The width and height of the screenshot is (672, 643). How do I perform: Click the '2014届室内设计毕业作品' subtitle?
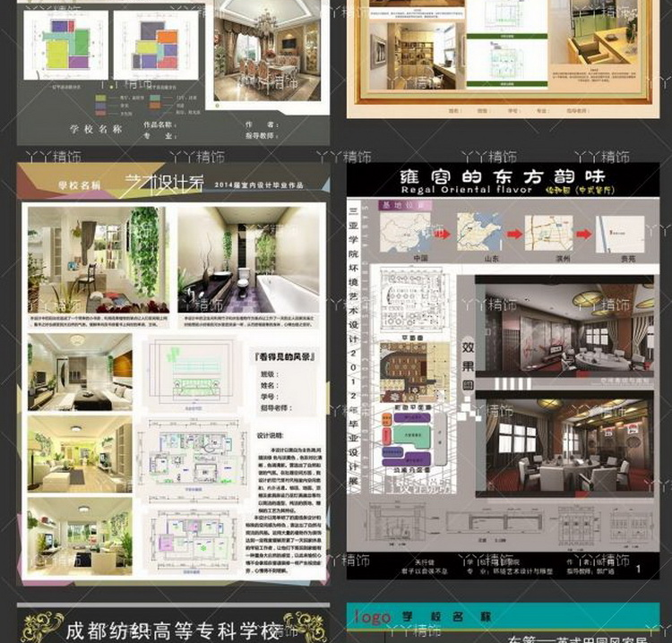pos(259,185)
